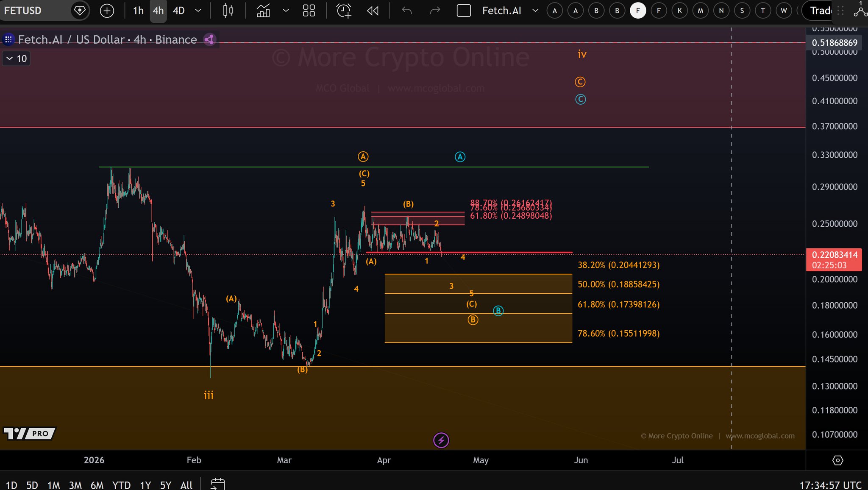
Task: Select the YTD date range
Action: (121, 485)
